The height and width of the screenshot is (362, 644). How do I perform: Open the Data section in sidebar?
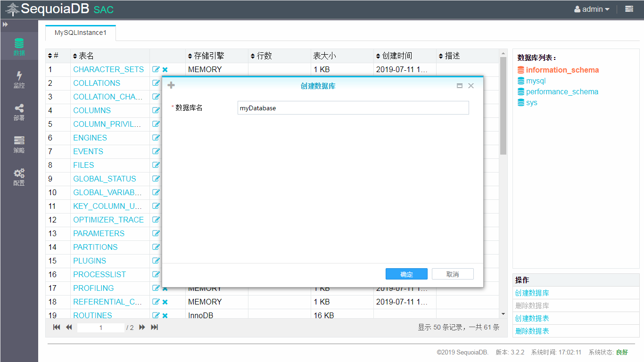tap(19, 47)
